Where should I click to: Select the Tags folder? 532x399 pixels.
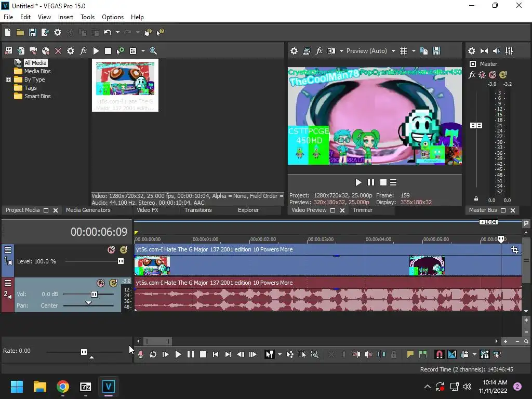(30, 88)
